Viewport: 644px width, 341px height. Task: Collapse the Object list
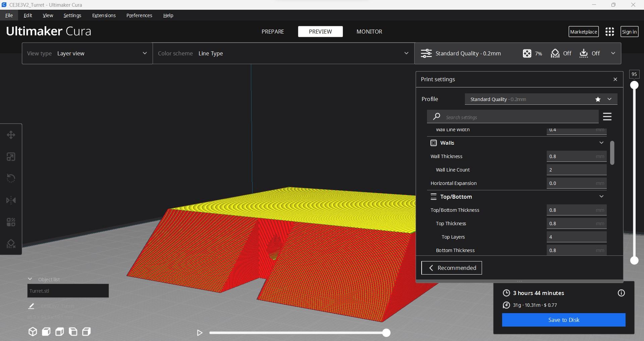tap(30, 279)
